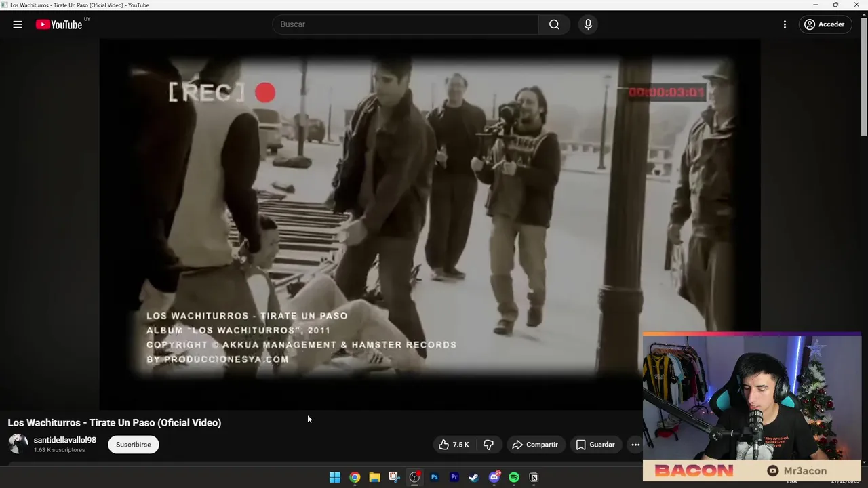868x488 pixels.
Task: Open the santidellavallol98 channel name link
Action: (x=65, y=440)
